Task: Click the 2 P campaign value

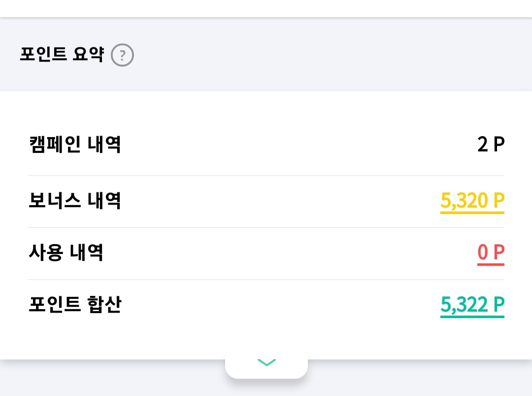Action: pyautogui.click(x=491, y=145)
